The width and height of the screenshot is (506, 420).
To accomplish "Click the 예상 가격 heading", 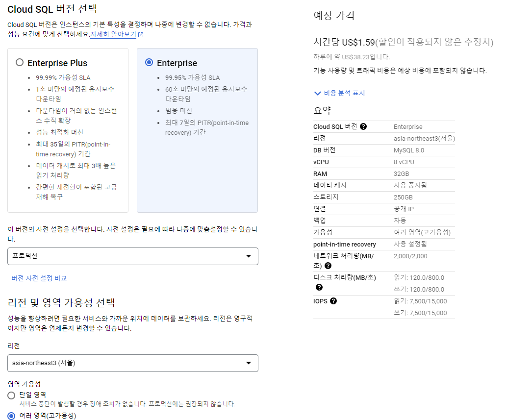I will click(334, 16).
